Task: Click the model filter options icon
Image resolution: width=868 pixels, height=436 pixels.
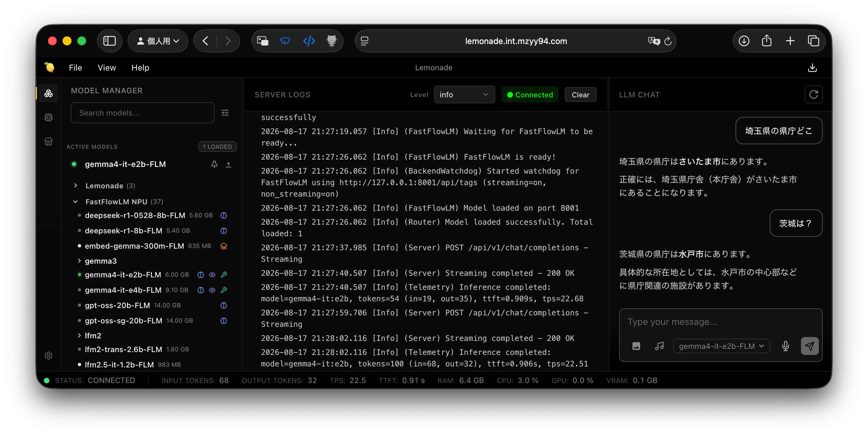Action: [225, 113]
